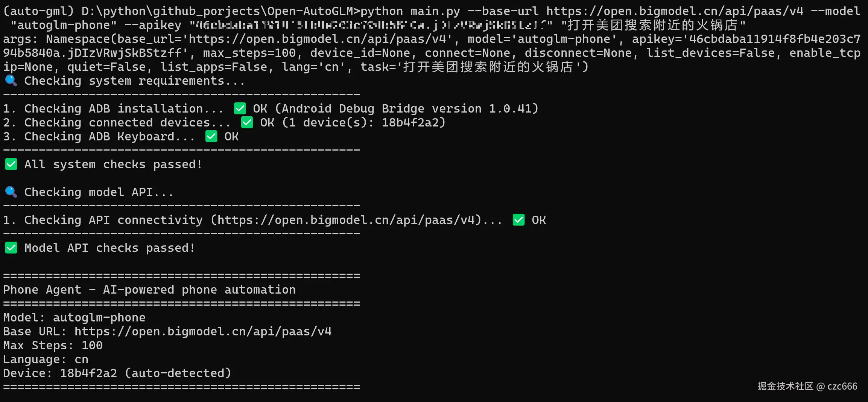The height and width of the screenshot is (402, 868).
Task: Click the checkmark before Model API checks passed
Action: [x=11, y=248]
